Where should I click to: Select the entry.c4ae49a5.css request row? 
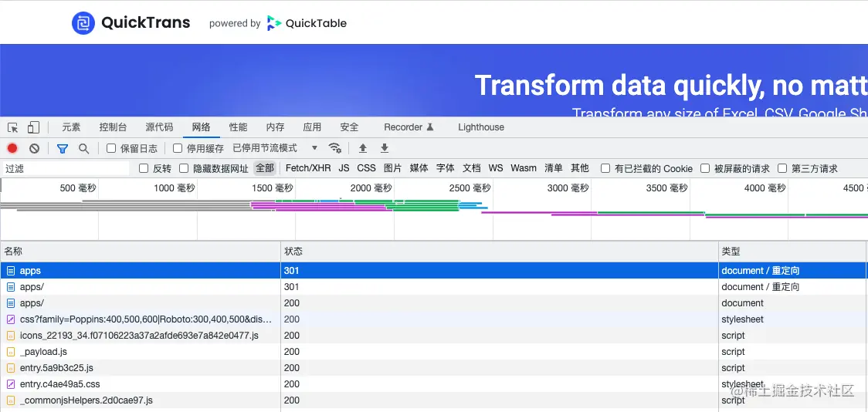[434, 383]
